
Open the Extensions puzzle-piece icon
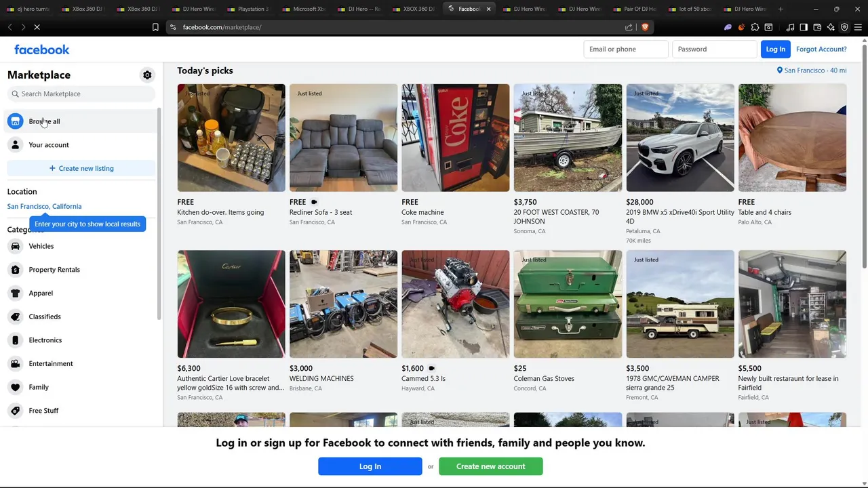click(755, 27)
